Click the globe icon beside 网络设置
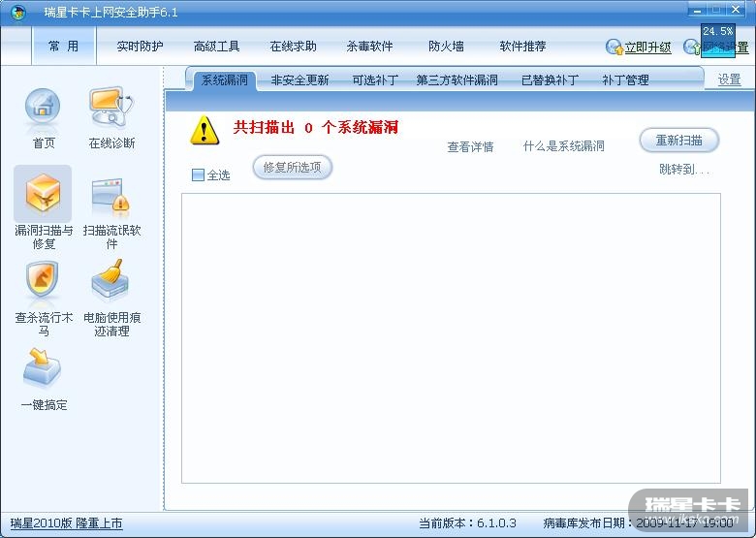756x538 pixels. click(x=691, y=47)
